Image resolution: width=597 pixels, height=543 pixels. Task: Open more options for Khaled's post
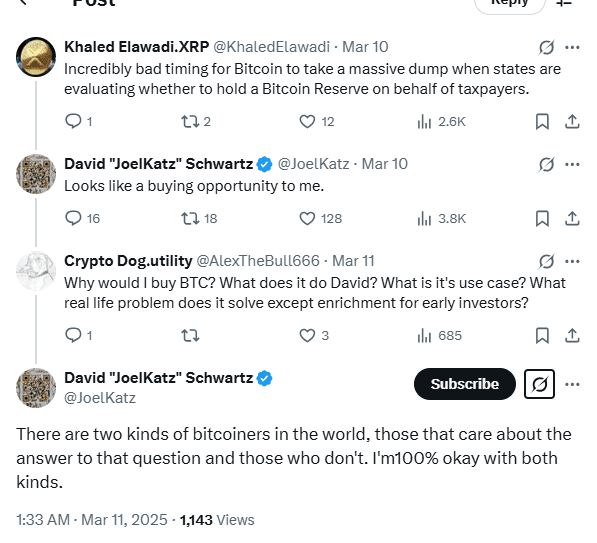(x=572, y=48)
